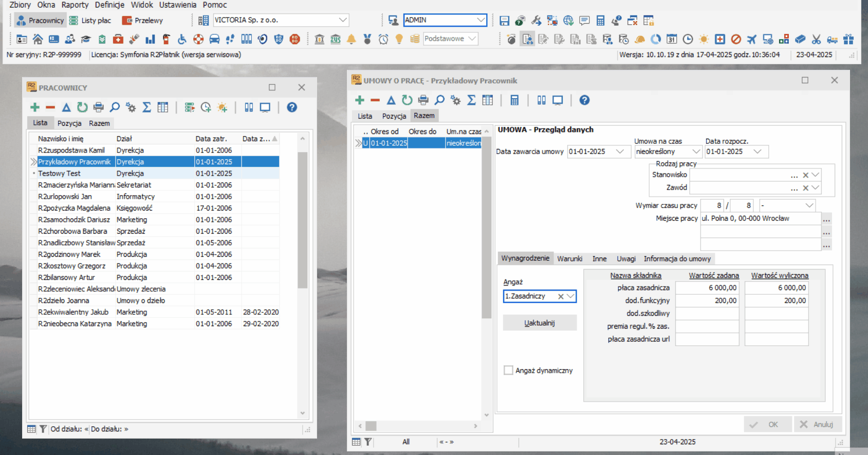Add new record in Pracownicy window
The height and width of the screenshot is (455, 868).
coord(34,107)
